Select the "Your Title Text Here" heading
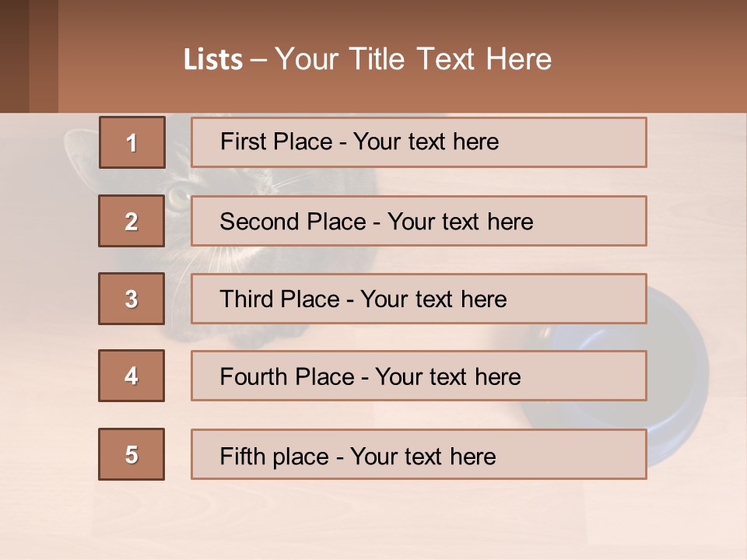Image resolution: width=747 pixels, height=560 pixels. click(413, 59)
